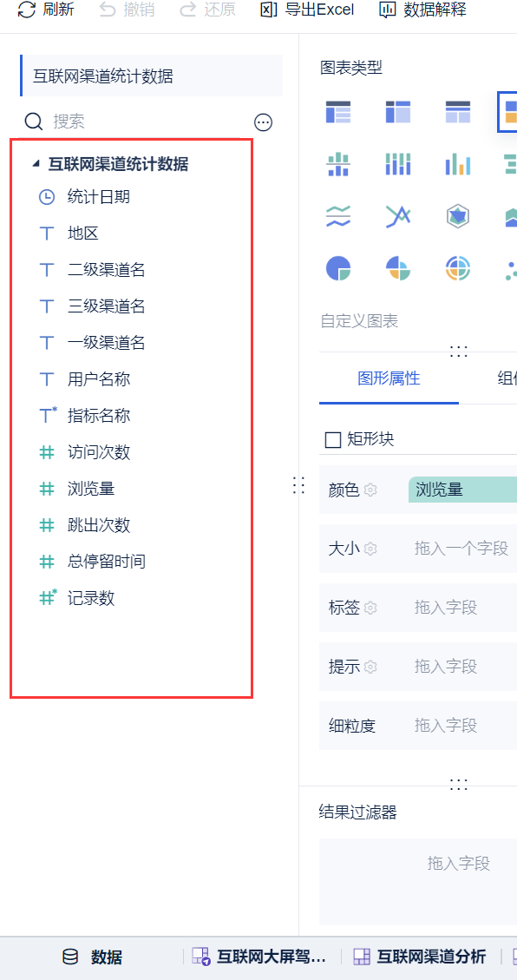Click the dataset title bar above search
The width and height of the screenshot is (517, 980).
tap(151, 76)
